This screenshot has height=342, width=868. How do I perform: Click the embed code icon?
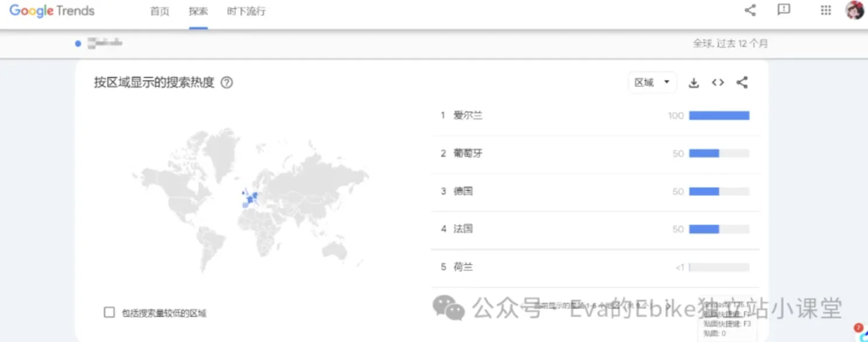(x=718, y=83)
